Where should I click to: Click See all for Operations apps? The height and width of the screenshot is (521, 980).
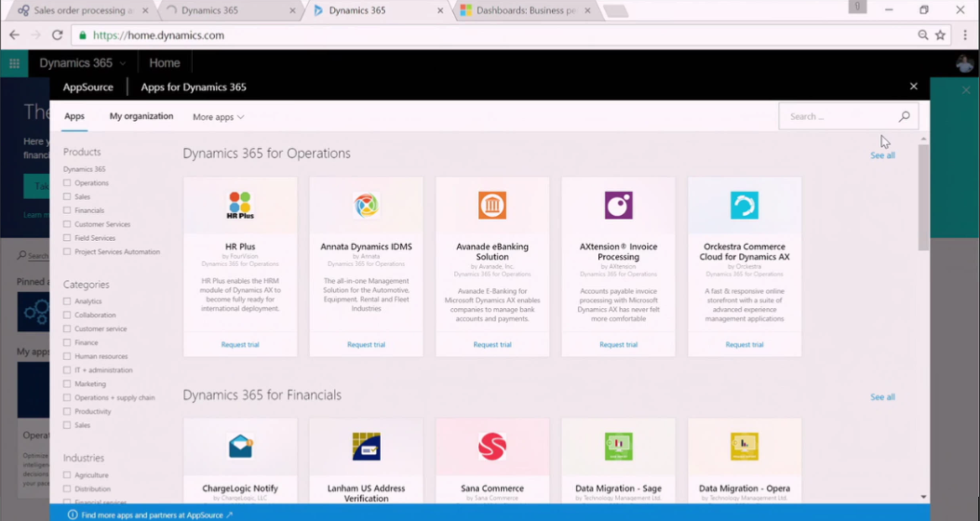[882, 155]
